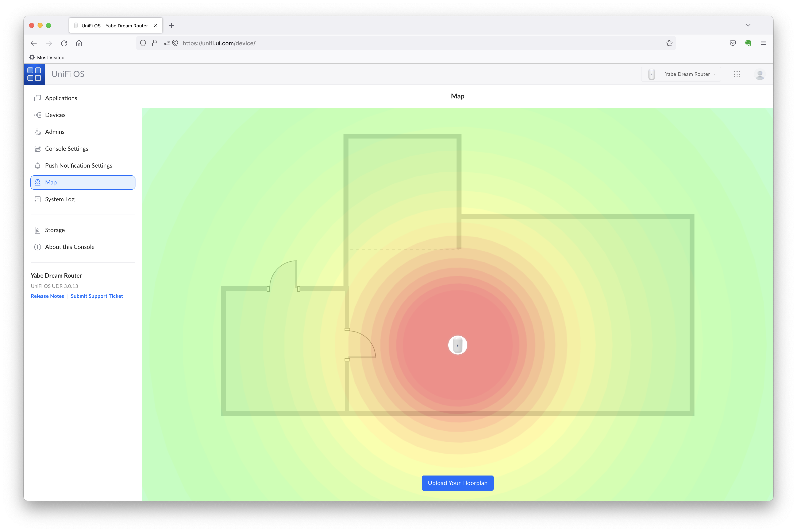
Task: Expand the Yabe Dream Router console dropdown
Action: [681, 74]
